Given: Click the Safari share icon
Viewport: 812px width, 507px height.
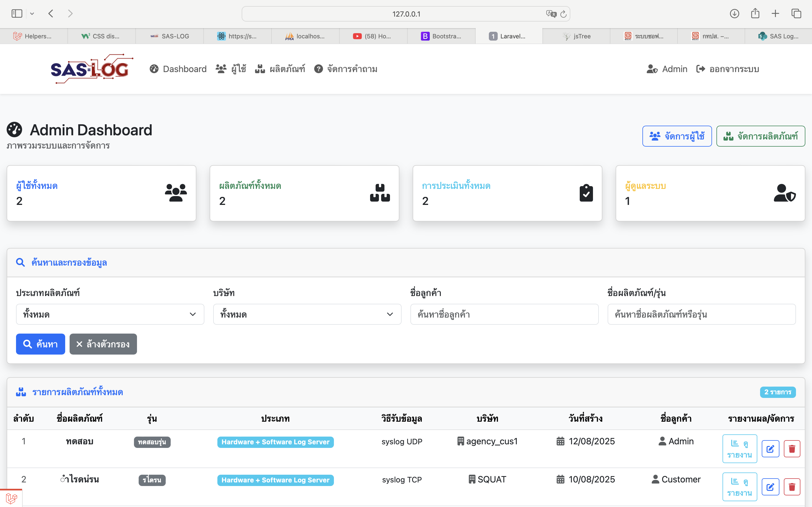Looking at the screenshot, I should [x=755, y=14].
